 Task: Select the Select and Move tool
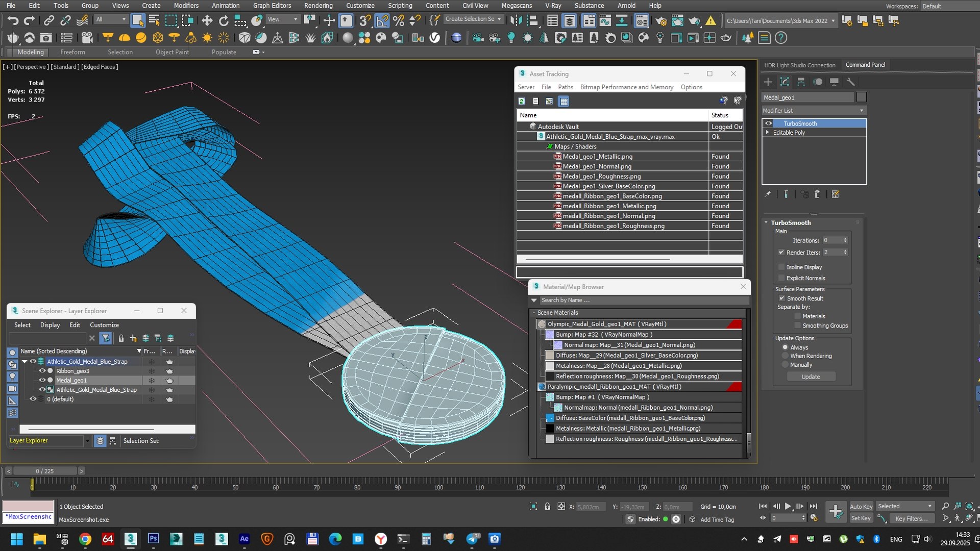[x=207, y=20]
